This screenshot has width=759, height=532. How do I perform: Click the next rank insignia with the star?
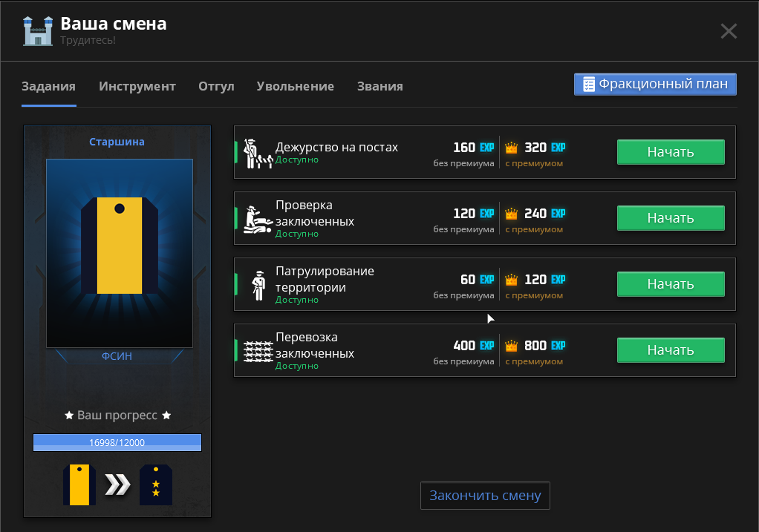(155, 485)
